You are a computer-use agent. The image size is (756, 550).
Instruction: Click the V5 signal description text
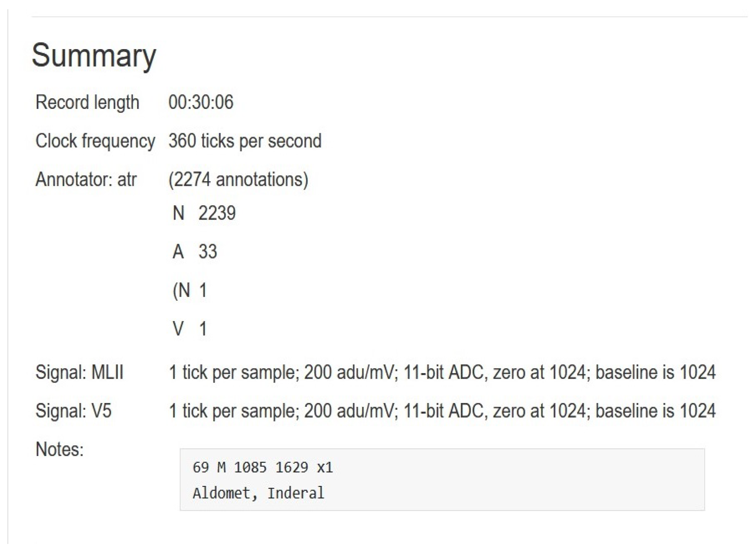tap(442, 410)
